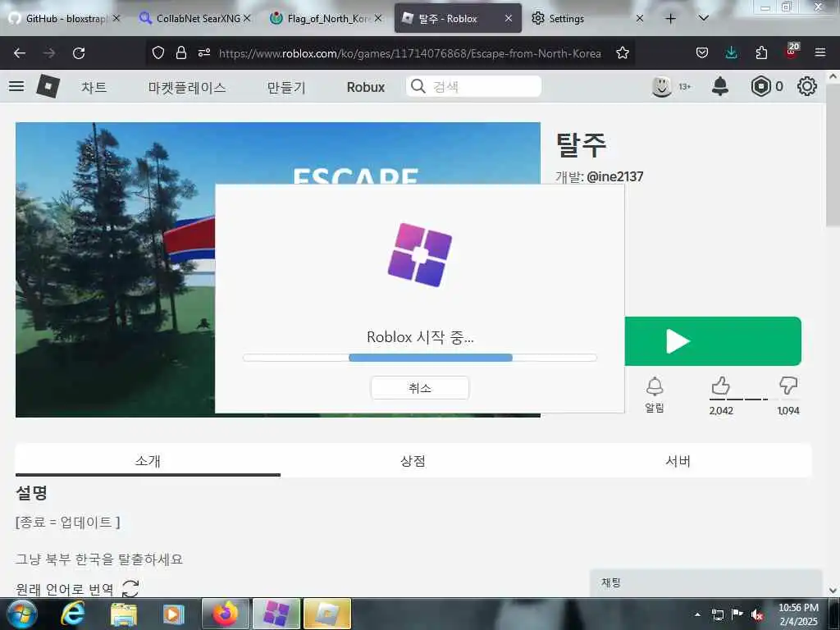The image size is (840, 630).
Task: Click the extension icon with 20 badge
Action: click(x=792, y=51)
